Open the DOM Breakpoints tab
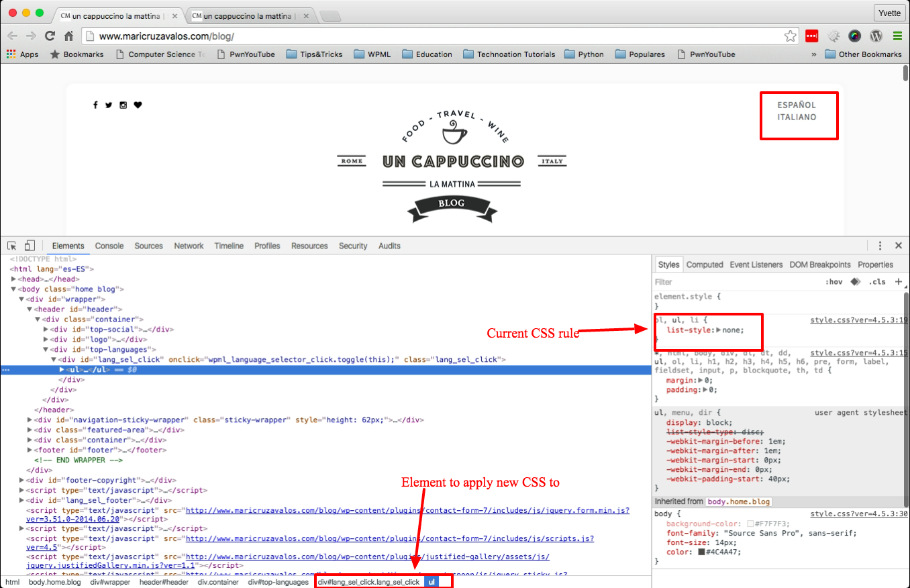Viewport: 910px width, 588px height. pyautogui.click(x=820, y=264)
